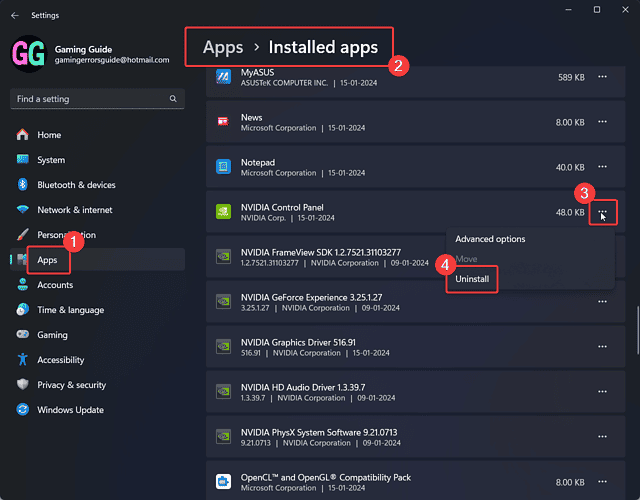Open Bluetooth & devices settings

pyautogui.click(x=76, y=185)
